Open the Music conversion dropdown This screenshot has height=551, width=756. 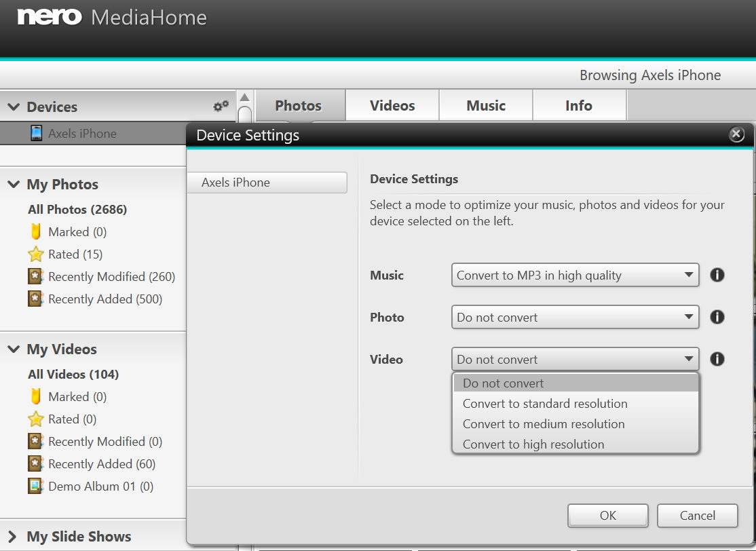point(575,275)
